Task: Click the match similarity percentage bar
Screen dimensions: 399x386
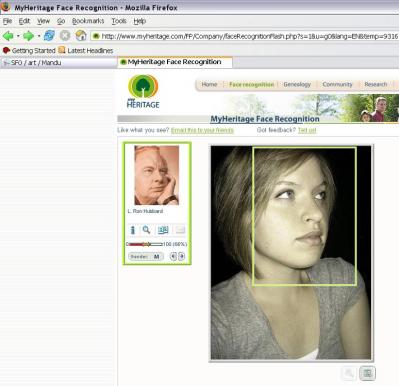Action: (145, 244)
